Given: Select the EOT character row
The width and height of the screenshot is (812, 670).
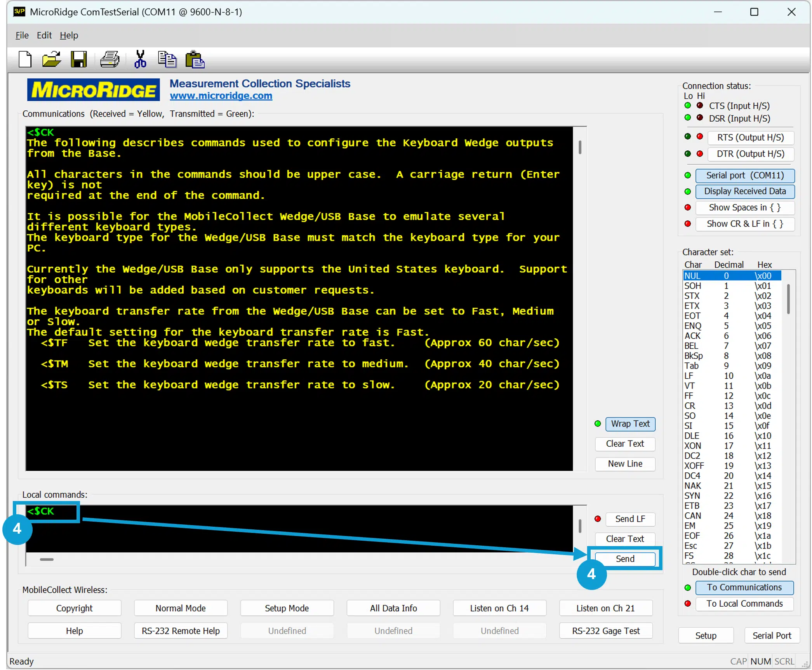Looking at the screenshot, I should point(732,316).
